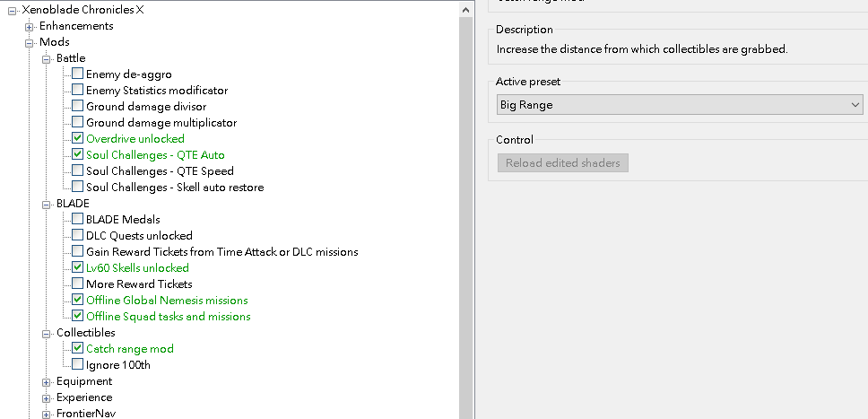Enable Ignore 100th checkbox
Viewport: 868px width, 419px height.
[x=77, y=364]
